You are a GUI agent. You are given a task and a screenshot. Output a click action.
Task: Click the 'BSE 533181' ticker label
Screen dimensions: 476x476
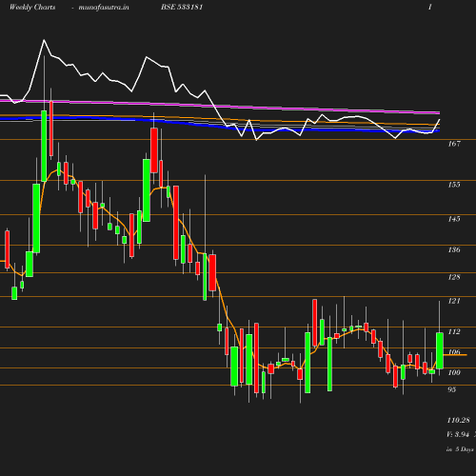tap(182, 7)
